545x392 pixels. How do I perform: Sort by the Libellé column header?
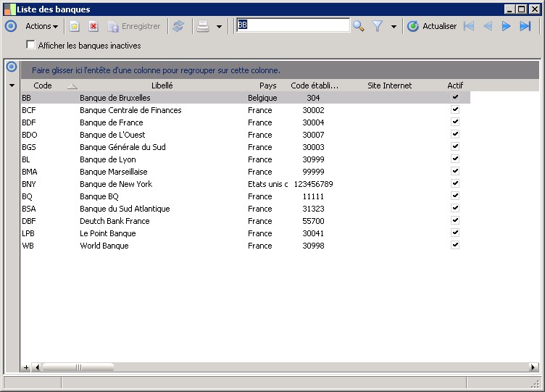(x=162, y=86)
